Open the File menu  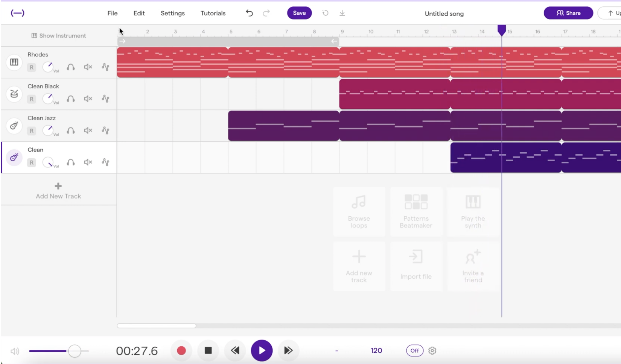pyautogui.click(x=112, y=13)
